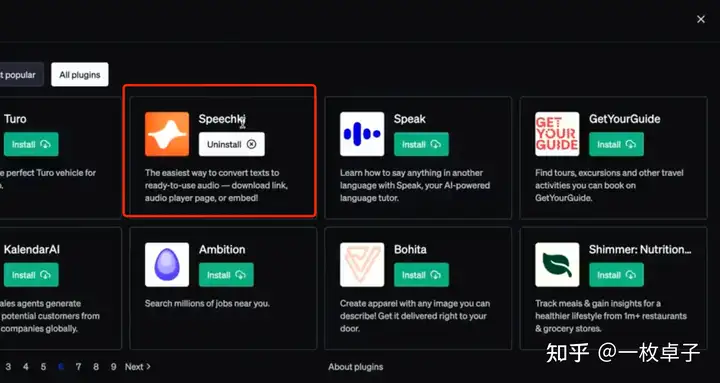This screenshot has width=720, height=383.
Task: Click the Speechki description about converting texts
Action: pos(216,186)
